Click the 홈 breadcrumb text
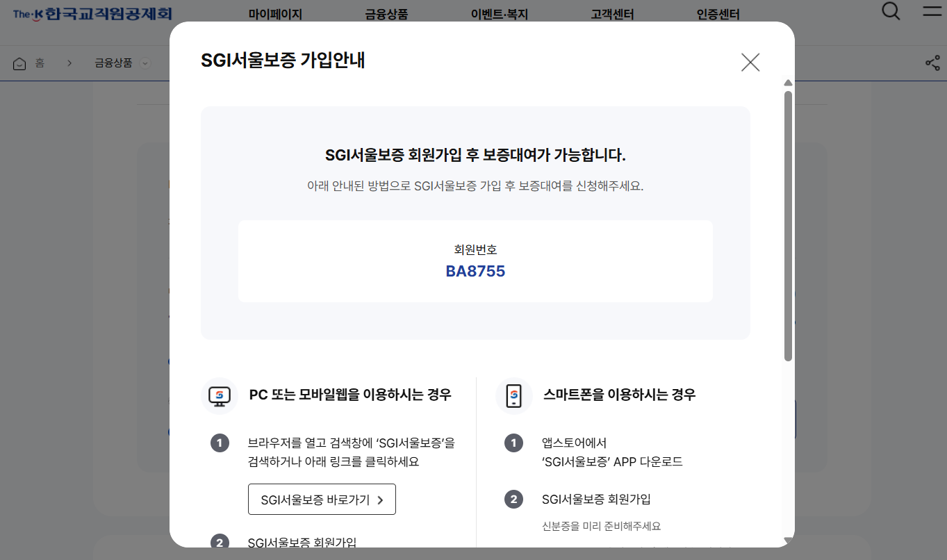 click(40, 63)
